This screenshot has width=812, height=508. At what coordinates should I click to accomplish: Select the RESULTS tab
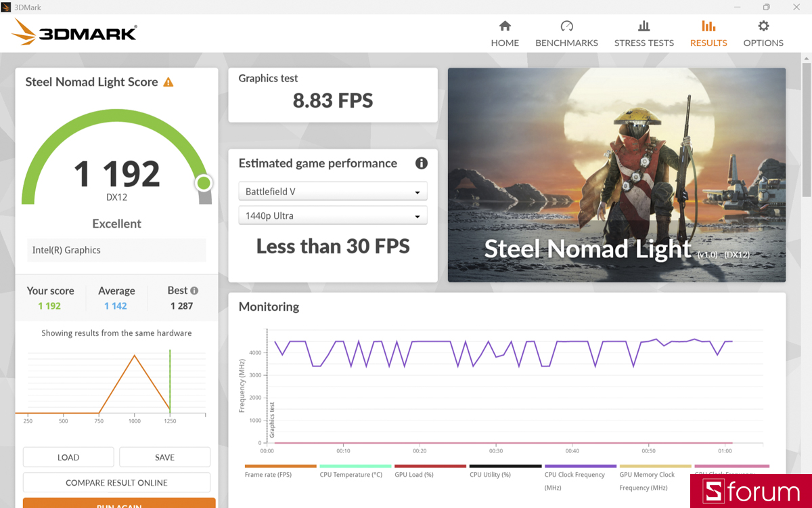[x=708, y=34]
